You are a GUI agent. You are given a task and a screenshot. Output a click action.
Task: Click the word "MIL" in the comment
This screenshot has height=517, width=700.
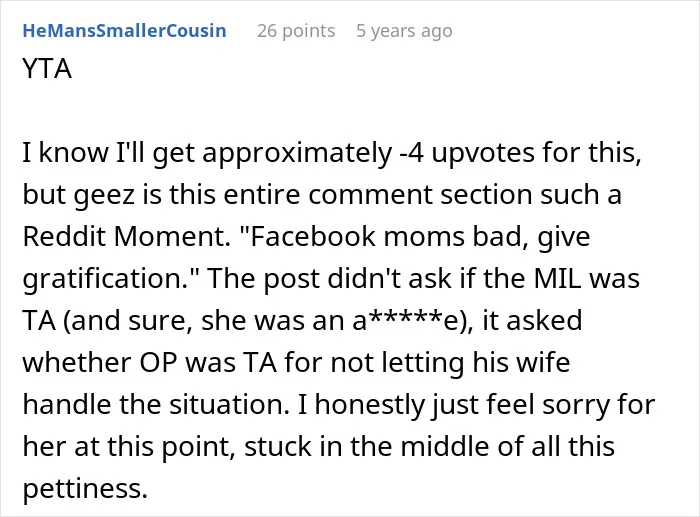(x=557, y=279)
